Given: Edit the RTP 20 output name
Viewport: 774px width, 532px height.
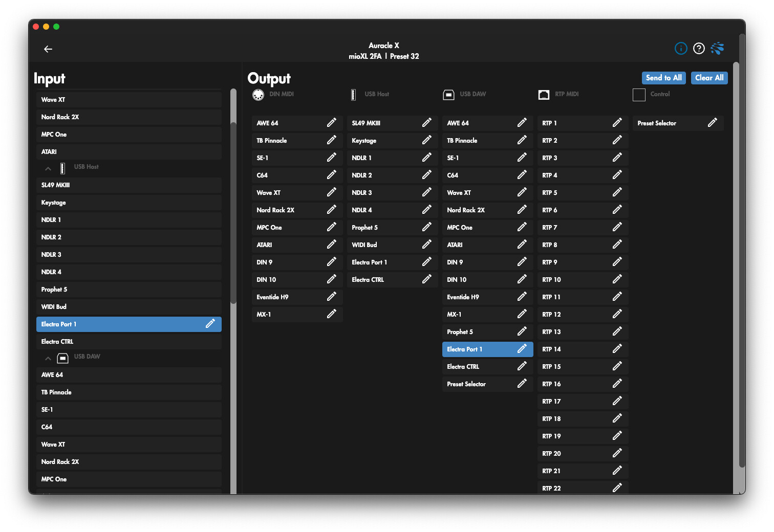Looking at the screenshot, I should pyautogui.click(x=617, y=453).
